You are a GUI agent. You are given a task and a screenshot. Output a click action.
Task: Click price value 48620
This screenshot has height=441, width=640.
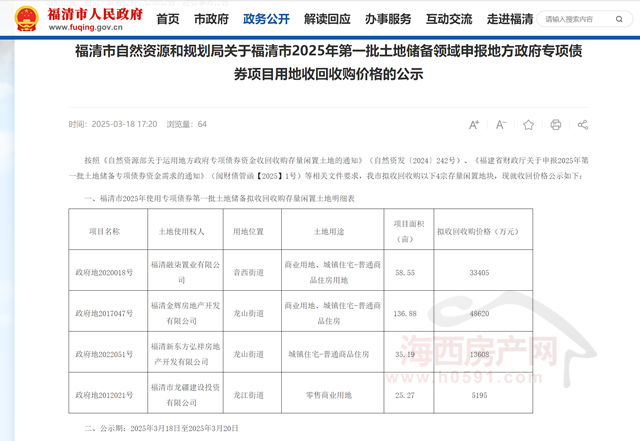tap(480, 313)
